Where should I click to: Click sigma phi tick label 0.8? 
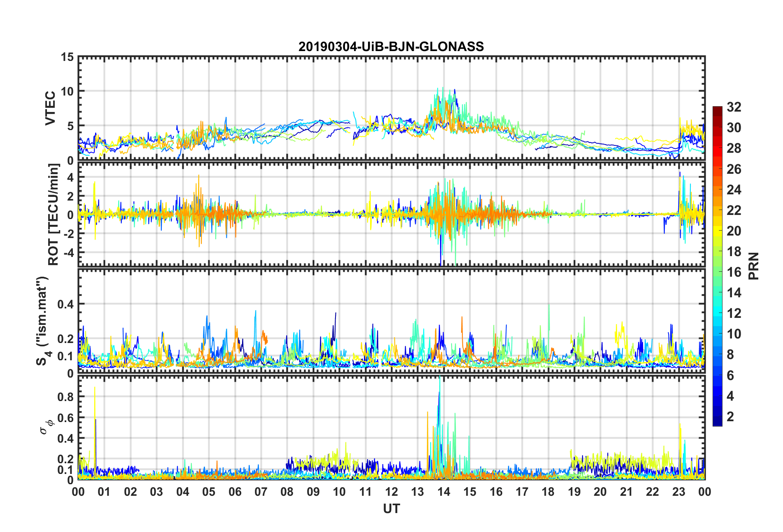click(66, 397)
